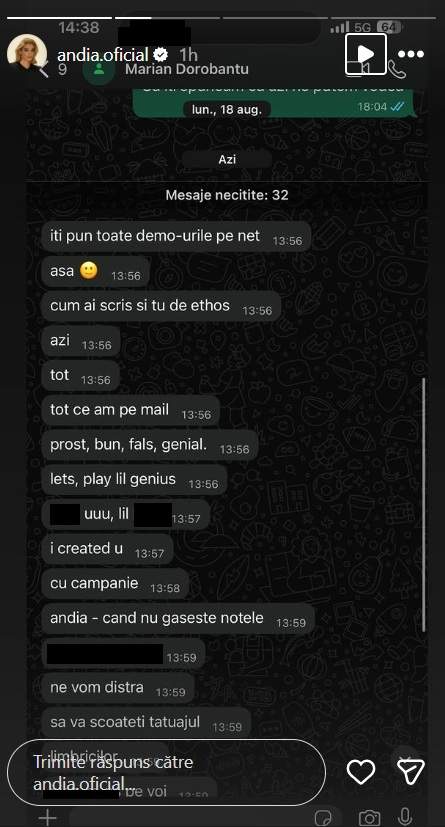Open camera icon in chat bar

pyautogui.click(x=370, y=818)
